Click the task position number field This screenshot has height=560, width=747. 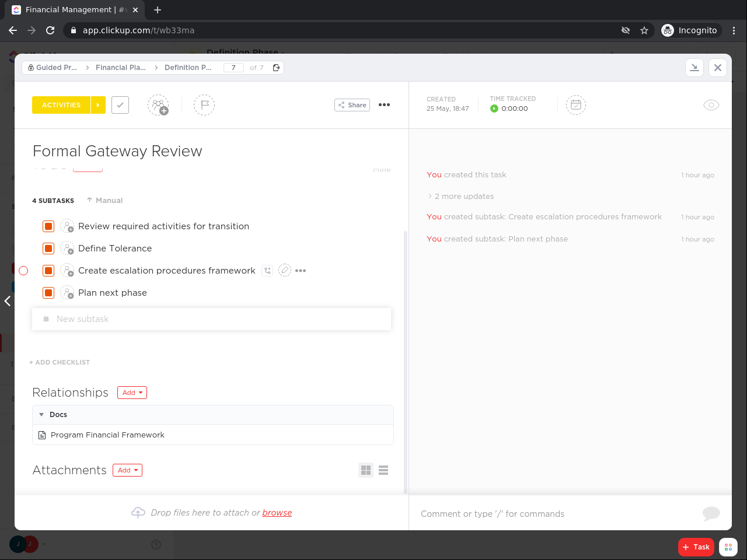233,68
